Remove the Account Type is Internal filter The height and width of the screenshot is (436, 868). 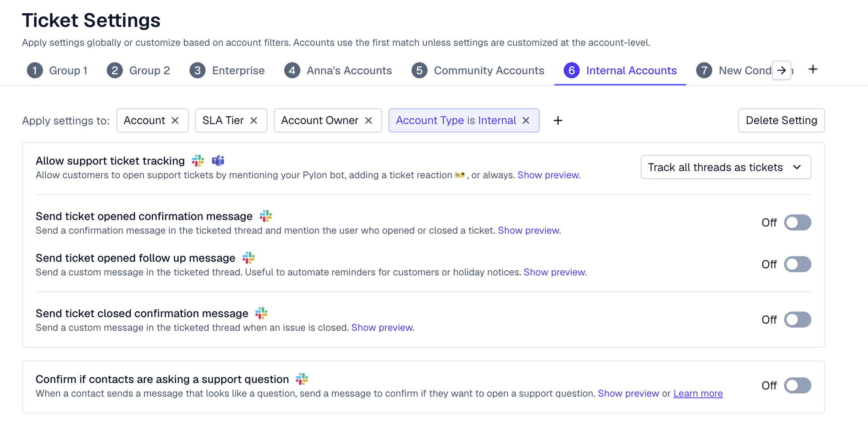click(x=526, y=120)
